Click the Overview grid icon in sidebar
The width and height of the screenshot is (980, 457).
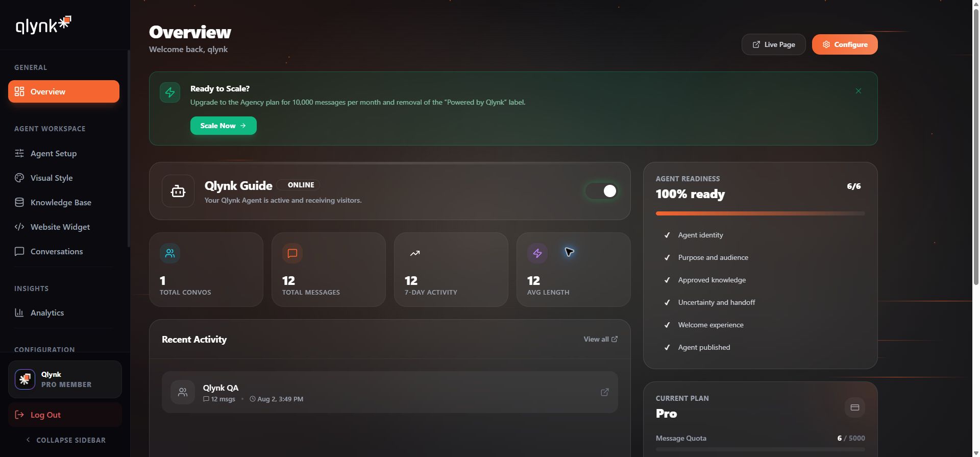pyautogui.click(x=19, y=91)
